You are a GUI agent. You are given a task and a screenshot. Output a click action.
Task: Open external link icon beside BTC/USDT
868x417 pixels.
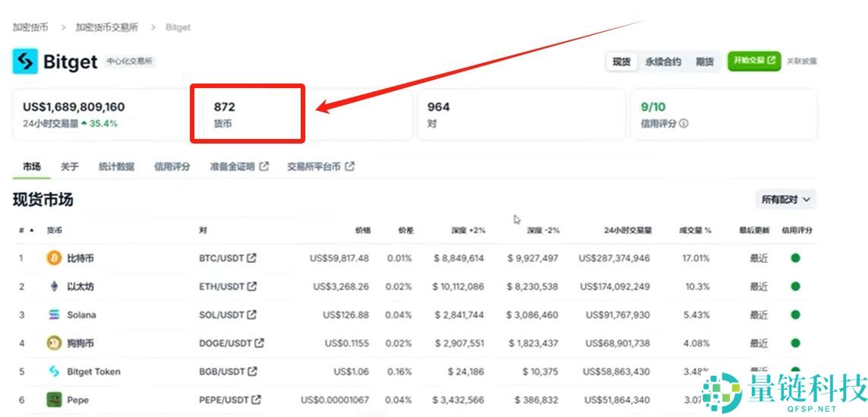(x=252, y=258)
